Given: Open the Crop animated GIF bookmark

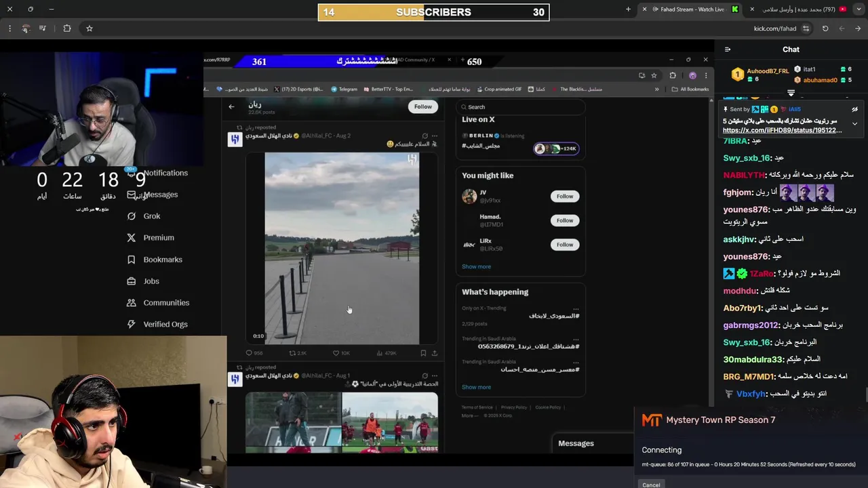Looking at the screenshot, I should point(498,89).
